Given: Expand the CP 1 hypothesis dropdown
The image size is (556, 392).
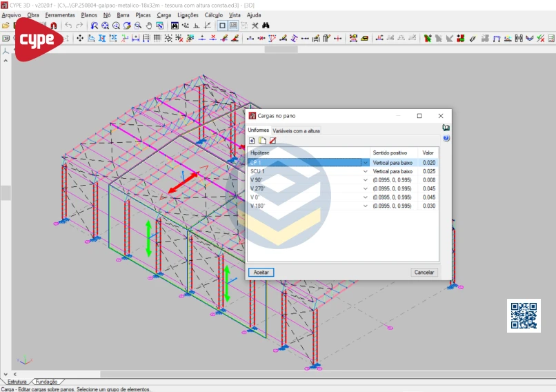Looking at the screenshot, I should point(366,163).
